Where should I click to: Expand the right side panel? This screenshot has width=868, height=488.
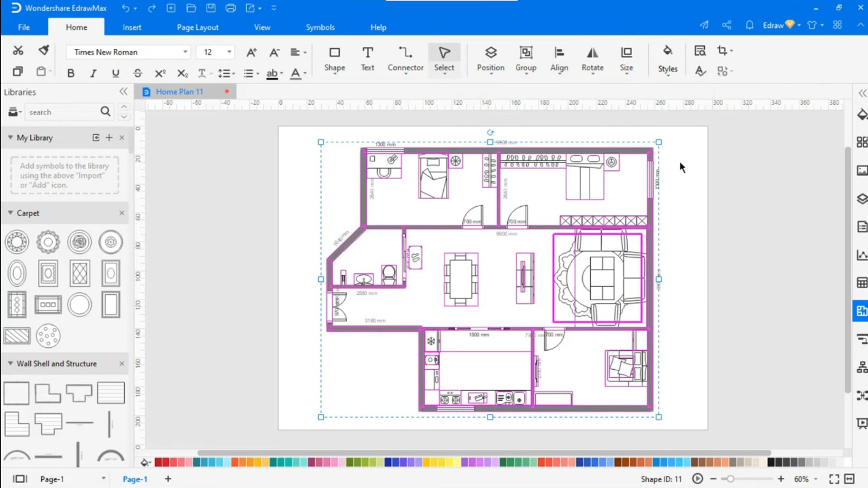(862, 93)
